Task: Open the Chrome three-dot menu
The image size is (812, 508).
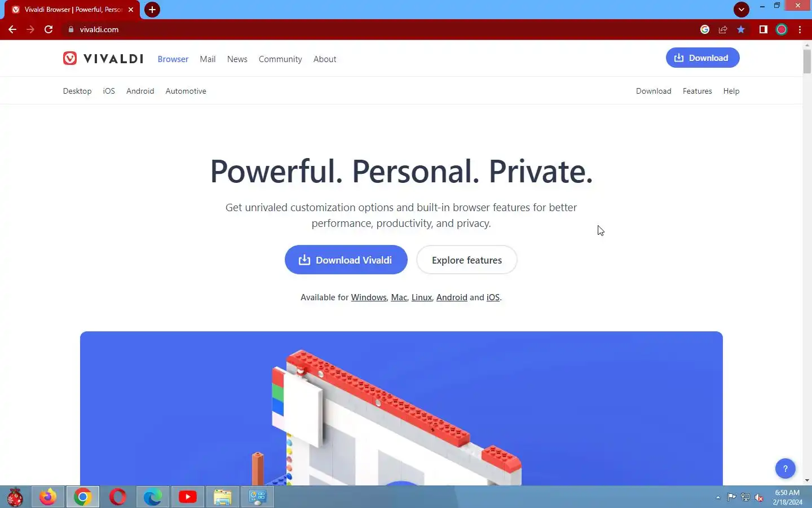Action: [x=800, y=29]
